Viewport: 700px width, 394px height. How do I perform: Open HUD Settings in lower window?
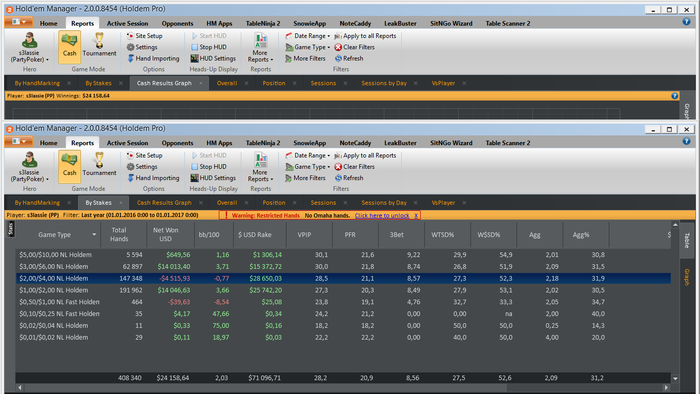[x=213, y=178]
